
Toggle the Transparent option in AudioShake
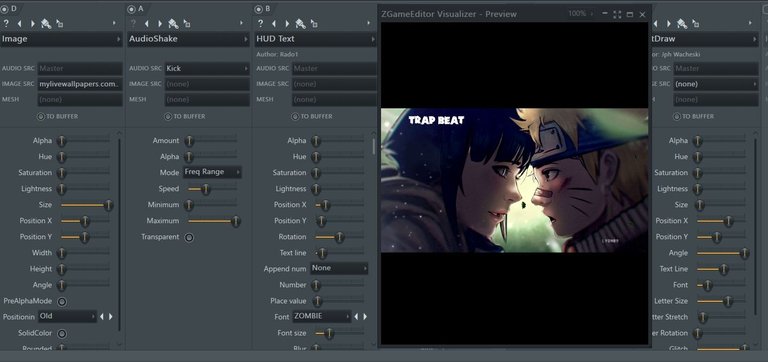coord(189,238)
